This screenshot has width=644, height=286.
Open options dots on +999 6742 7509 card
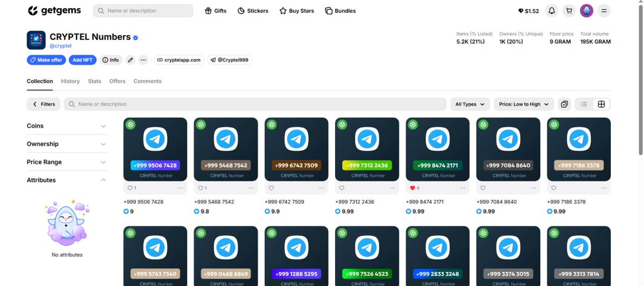pos(322,188)
